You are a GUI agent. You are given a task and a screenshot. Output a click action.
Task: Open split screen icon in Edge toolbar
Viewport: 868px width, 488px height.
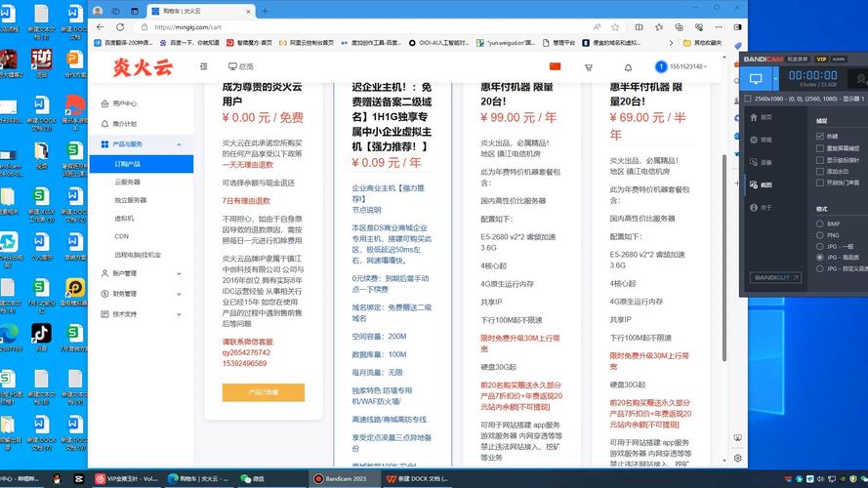639,26
